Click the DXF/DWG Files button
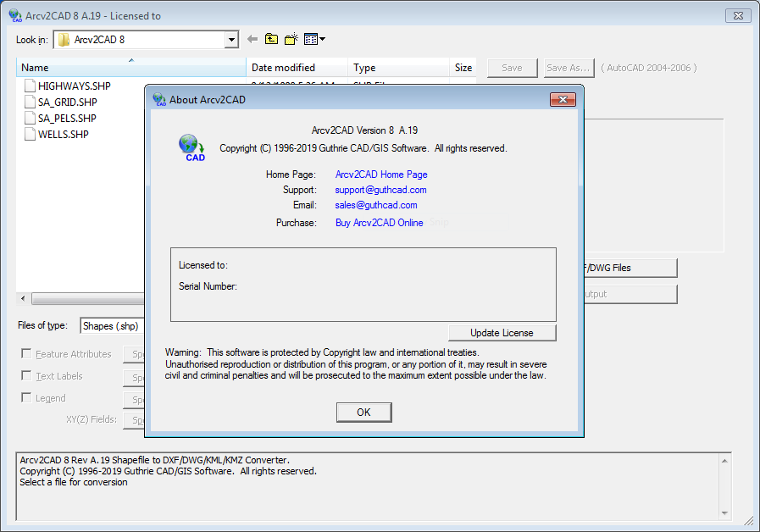The height and width of the screenshot is (532, 760). [x=630, y=268]
